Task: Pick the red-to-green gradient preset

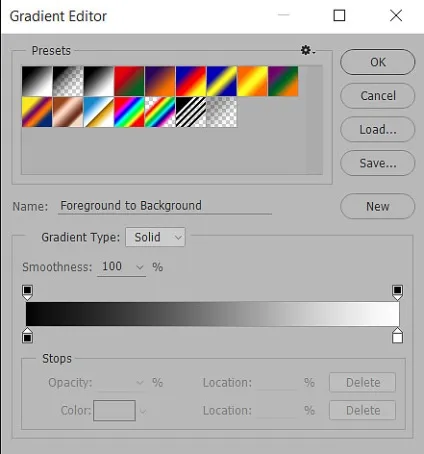Action: [x=129, y=81]
